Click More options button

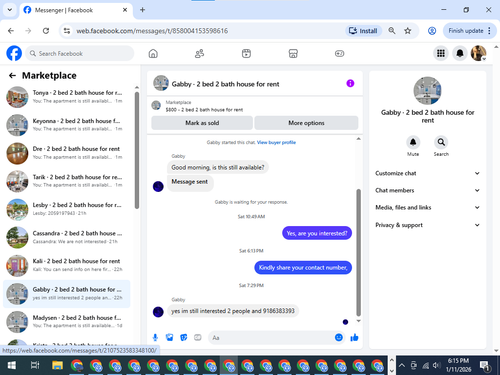306,123
